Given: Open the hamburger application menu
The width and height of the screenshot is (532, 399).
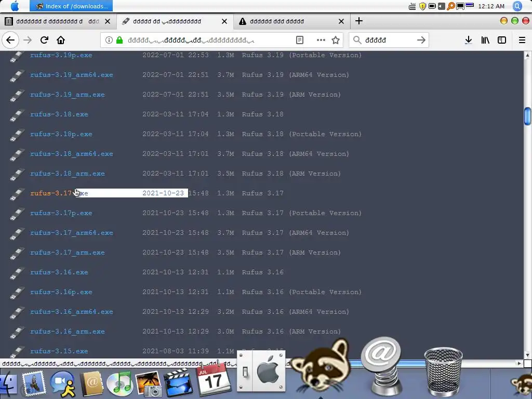Looking at the screenshot, I should click(522, 40).
